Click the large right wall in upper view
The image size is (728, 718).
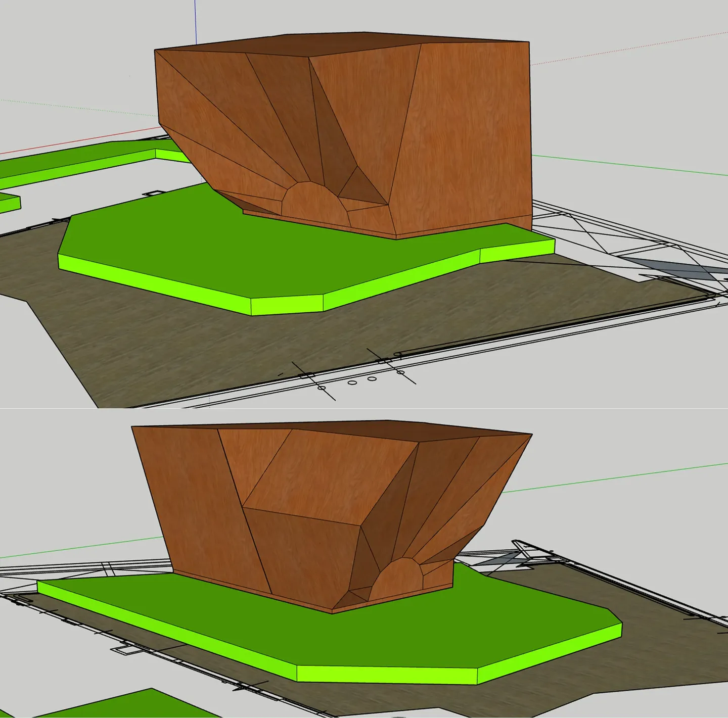click(x=465, y=141)
